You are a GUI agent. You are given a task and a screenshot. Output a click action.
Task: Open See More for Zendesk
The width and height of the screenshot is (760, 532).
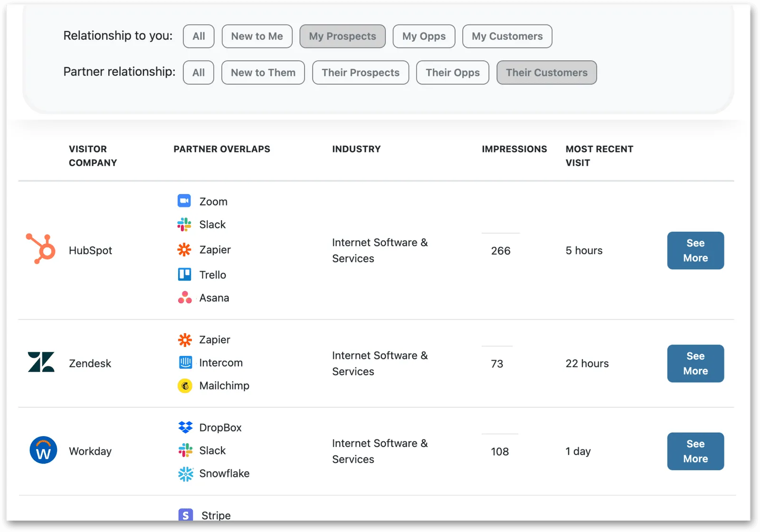point(695,364)
